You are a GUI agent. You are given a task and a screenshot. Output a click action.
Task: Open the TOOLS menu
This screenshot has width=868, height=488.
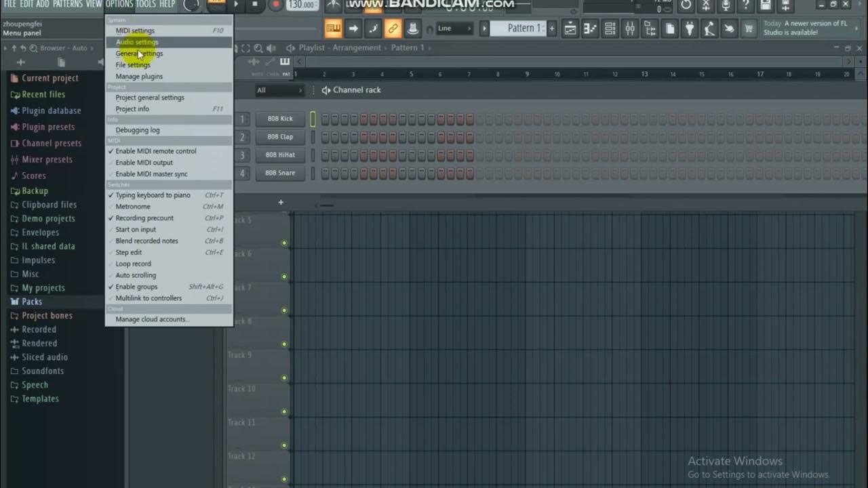pos(145,4)
